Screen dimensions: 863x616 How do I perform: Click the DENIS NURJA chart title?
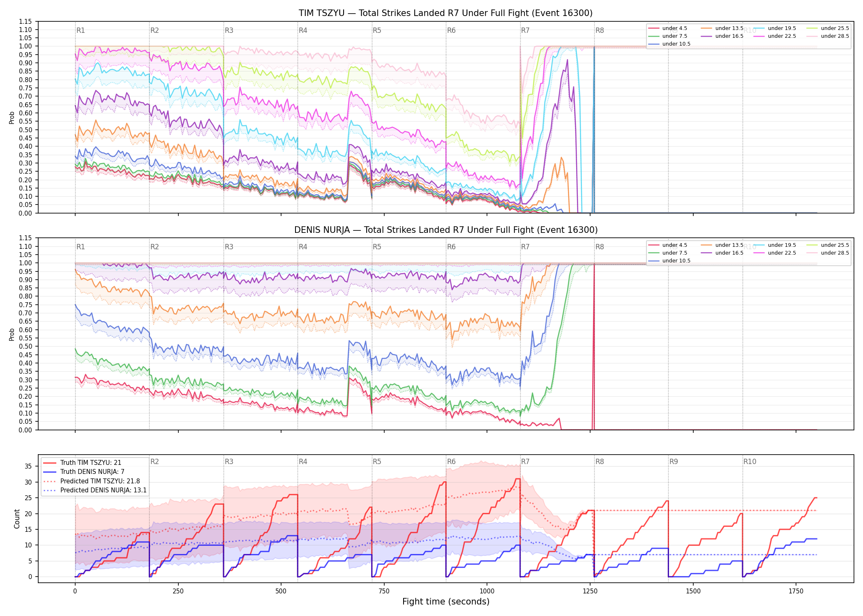446,230
